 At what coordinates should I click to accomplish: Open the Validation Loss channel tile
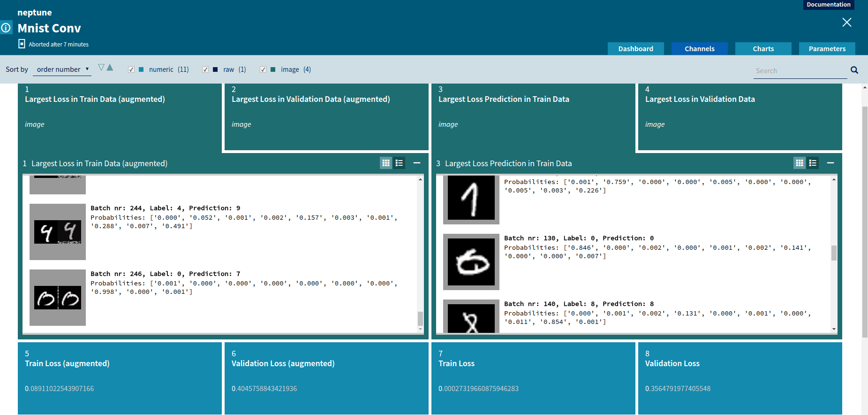pos(740,378)
